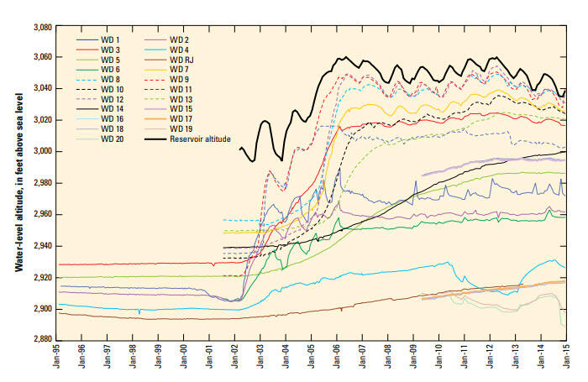Select the Reservoir altitude legend label
This screenshot has width=588, height=382.
[x=206, y=139]
